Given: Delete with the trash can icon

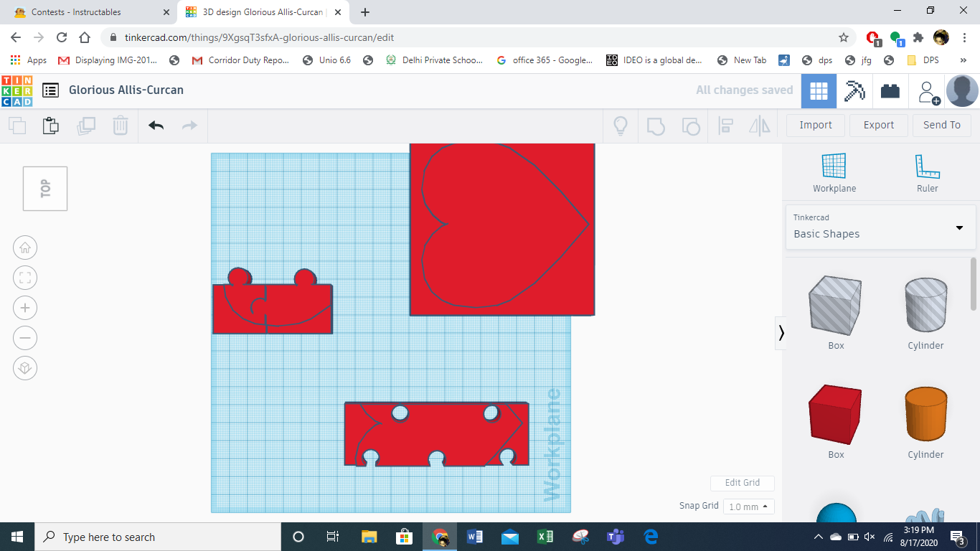Looking at the screenshot, I should pyautogui.click(x=120, y=126).
